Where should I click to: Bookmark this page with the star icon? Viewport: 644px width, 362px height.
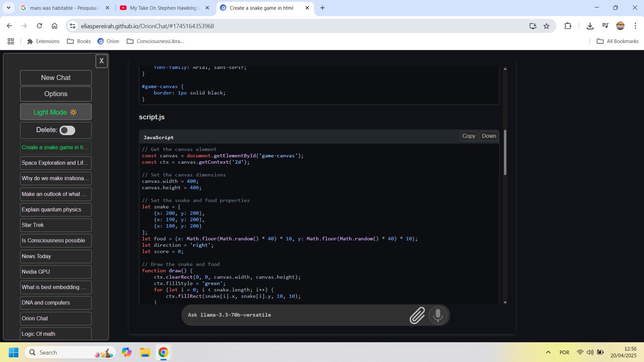click(547, 26)
